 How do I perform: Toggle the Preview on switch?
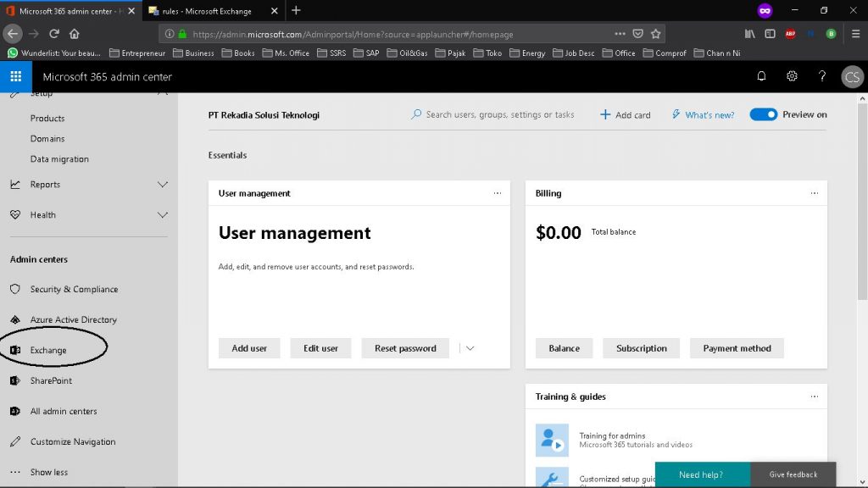point(763,114)
